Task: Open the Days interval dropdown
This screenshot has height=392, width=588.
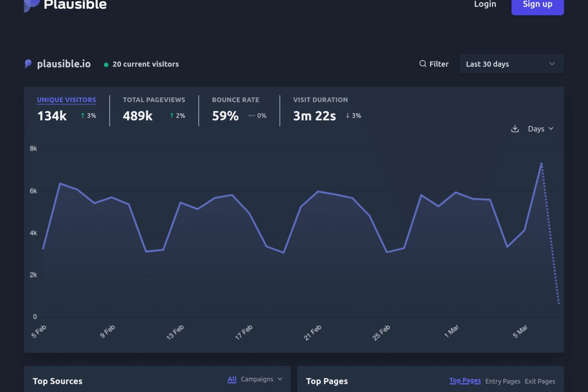Action: point(540,128)
